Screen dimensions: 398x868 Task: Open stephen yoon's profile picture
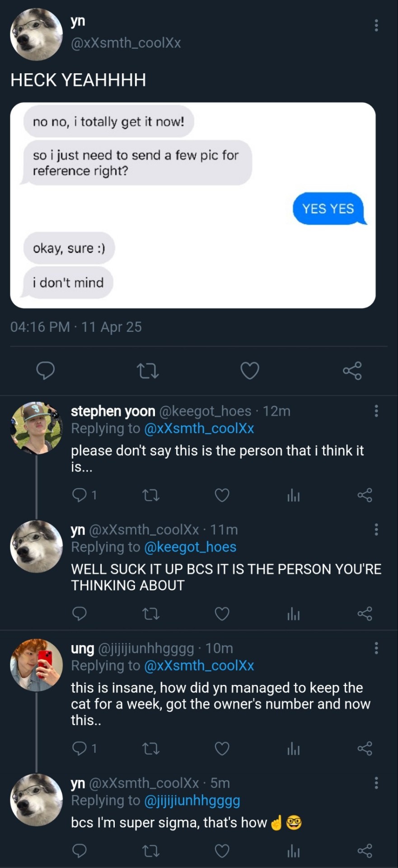click(36, 428)
